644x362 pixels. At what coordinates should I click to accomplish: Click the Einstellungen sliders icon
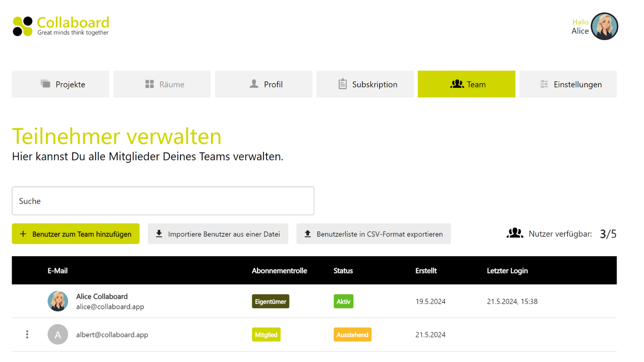[x=544, y=84]
